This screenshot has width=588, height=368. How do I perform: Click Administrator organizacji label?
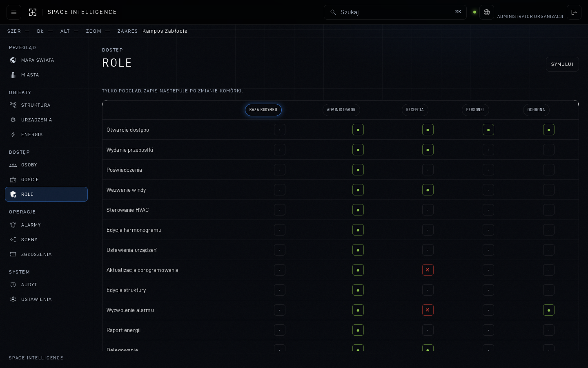click(x=530, y=16)
